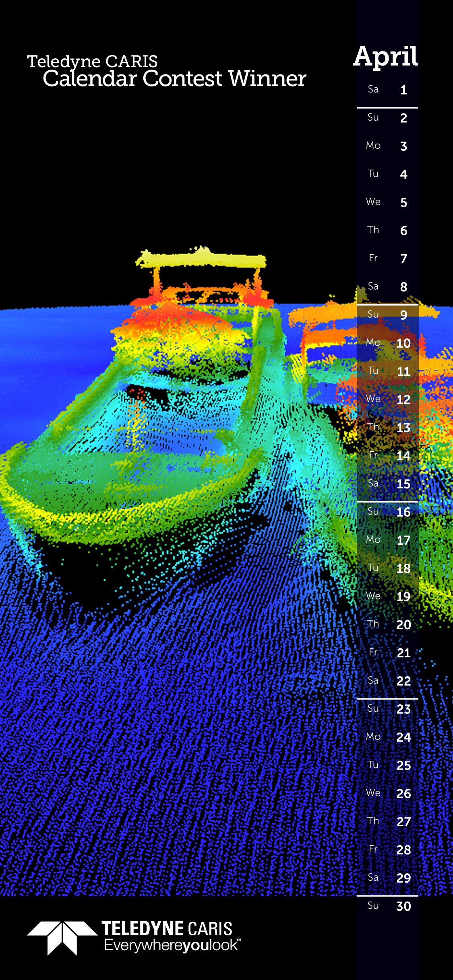Image resolution: width=453 pixels, height=980 pixels.
Task: Select calendar date 29
Action: pos(403,878)
